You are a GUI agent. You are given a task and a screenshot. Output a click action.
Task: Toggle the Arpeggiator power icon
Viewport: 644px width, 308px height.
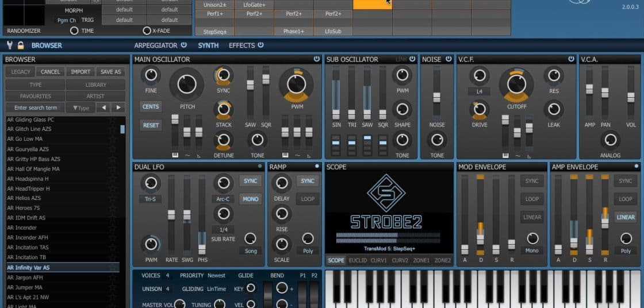183,45
